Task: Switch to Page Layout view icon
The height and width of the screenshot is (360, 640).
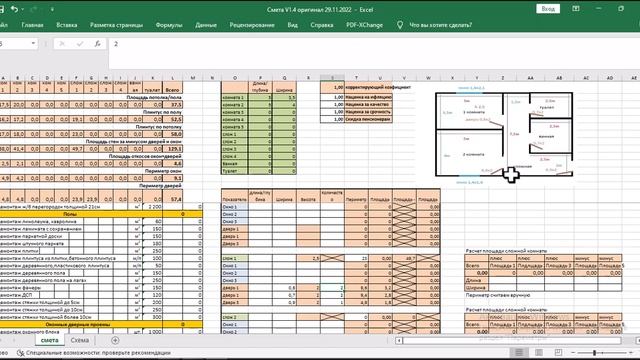Action: (539, 352)
